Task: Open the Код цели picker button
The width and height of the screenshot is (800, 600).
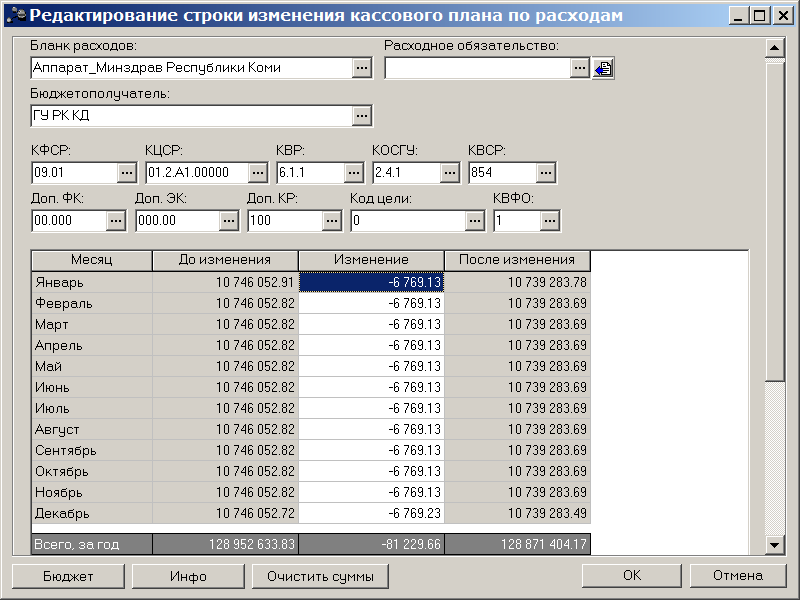Action: (x=474, y=220)
